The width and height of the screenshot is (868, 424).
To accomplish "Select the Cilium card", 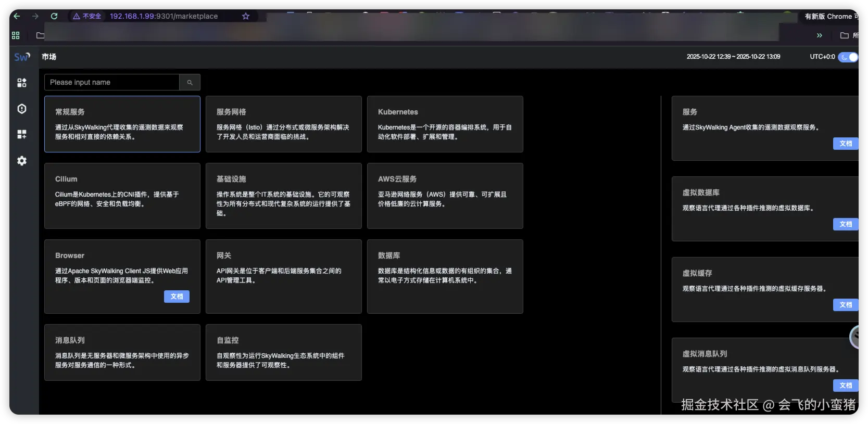I will [x=122, y=196].
